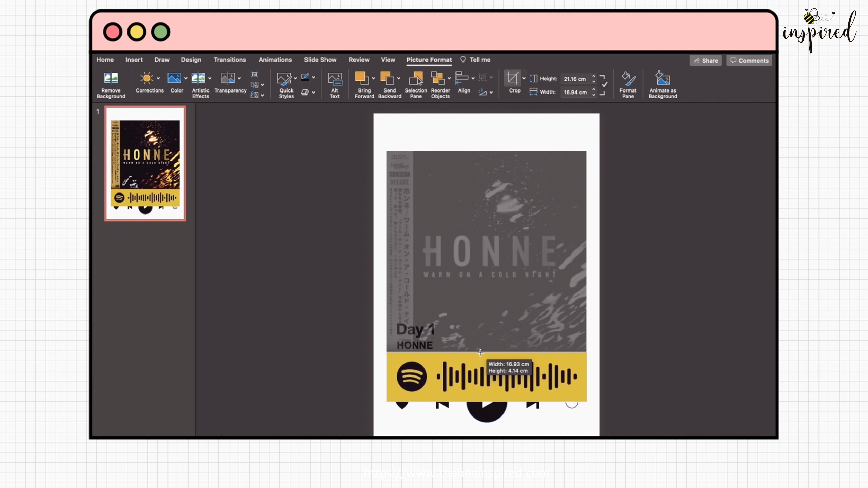This screenshot has height=488, width=868.
Task: Click the Remove Background icon
Action: (x=111, y=78)
